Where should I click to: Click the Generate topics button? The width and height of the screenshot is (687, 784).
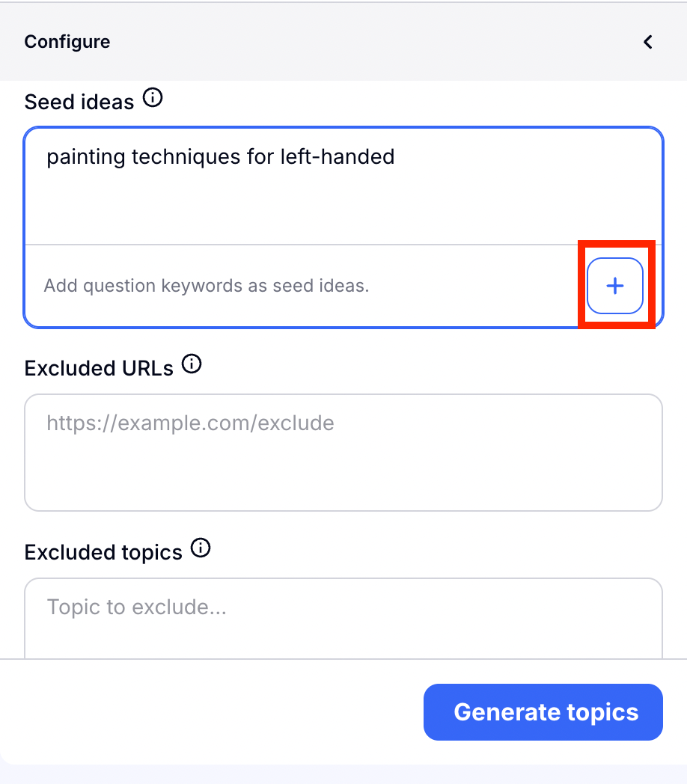tap(543, 711)
